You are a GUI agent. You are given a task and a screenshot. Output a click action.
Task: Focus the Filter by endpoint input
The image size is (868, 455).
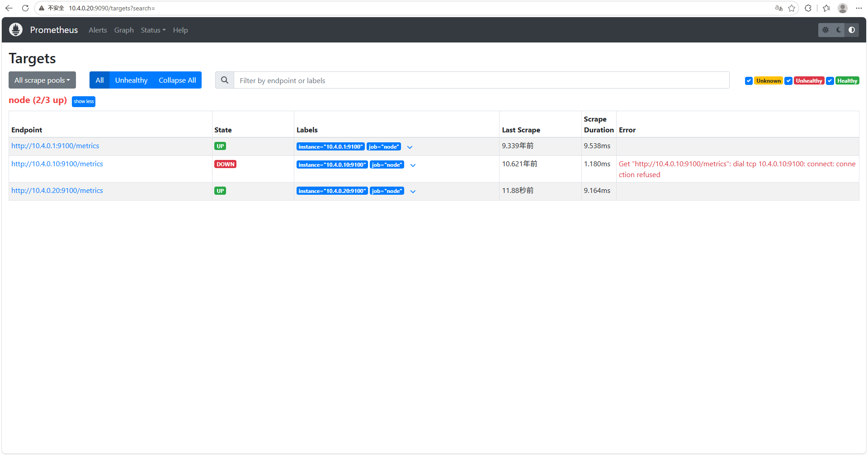pos(481,80)
